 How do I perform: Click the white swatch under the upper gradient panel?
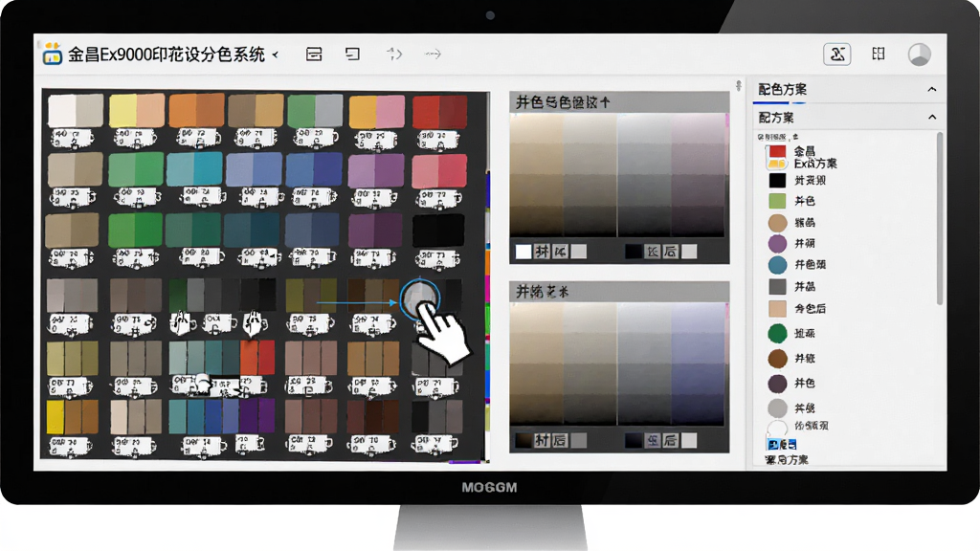pos(523,252)
